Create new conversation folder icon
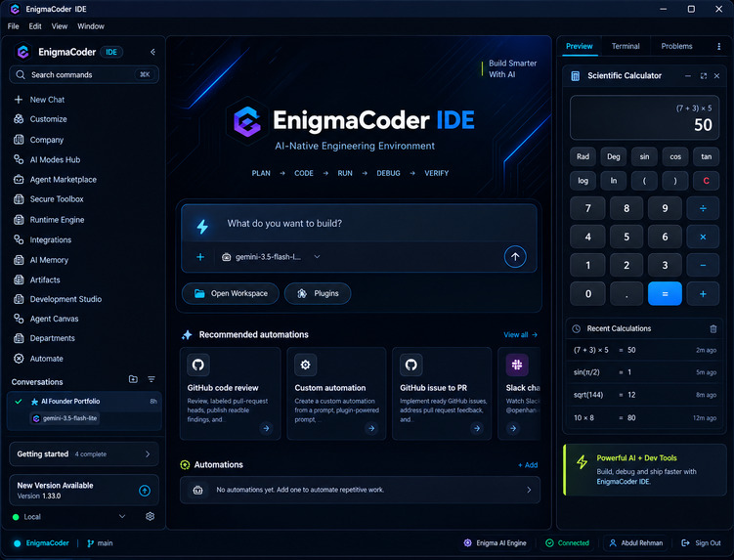 pos(133,379)
